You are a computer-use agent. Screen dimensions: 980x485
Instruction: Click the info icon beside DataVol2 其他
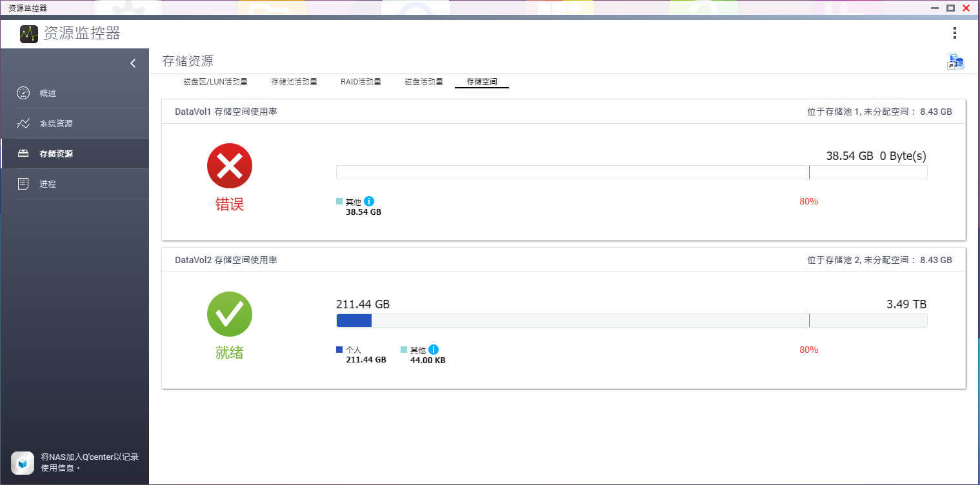point(434,350)
